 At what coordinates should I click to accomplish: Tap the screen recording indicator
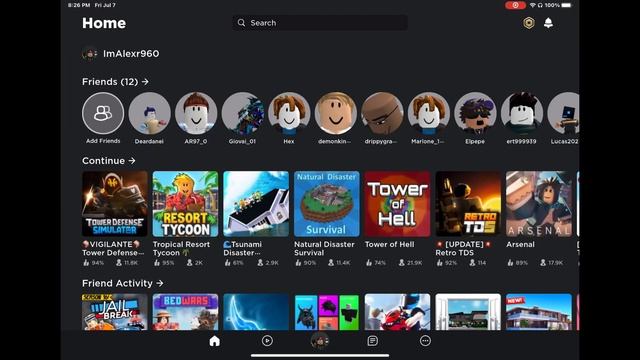pyautogui.click(x=515, y=5)
